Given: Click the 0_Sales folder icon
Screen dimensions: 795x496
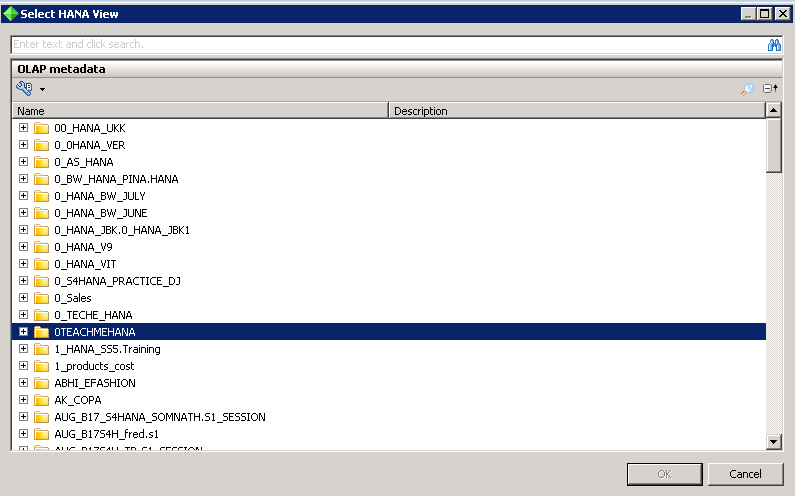Looking at the screenshot, I should [41, 298].
